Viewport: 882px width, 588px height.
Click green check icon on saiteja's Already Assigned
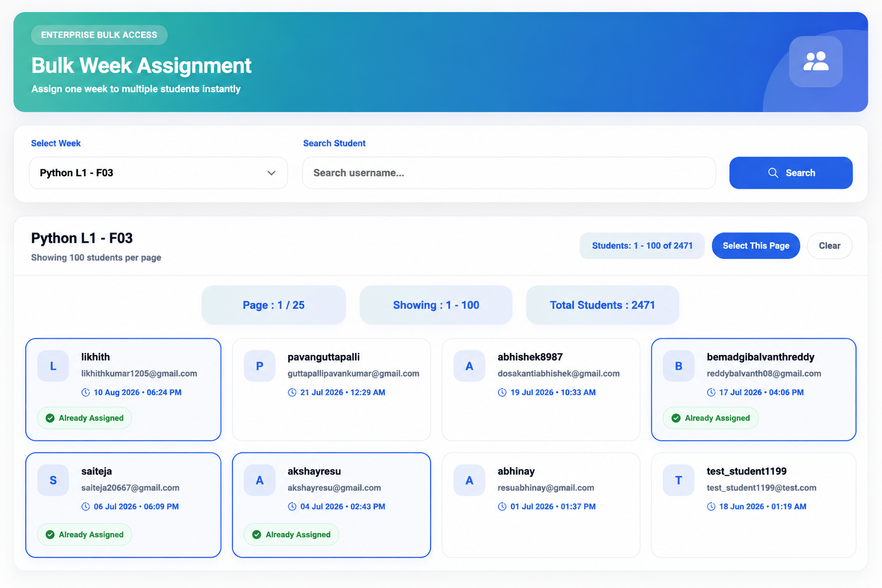[50, 535]
